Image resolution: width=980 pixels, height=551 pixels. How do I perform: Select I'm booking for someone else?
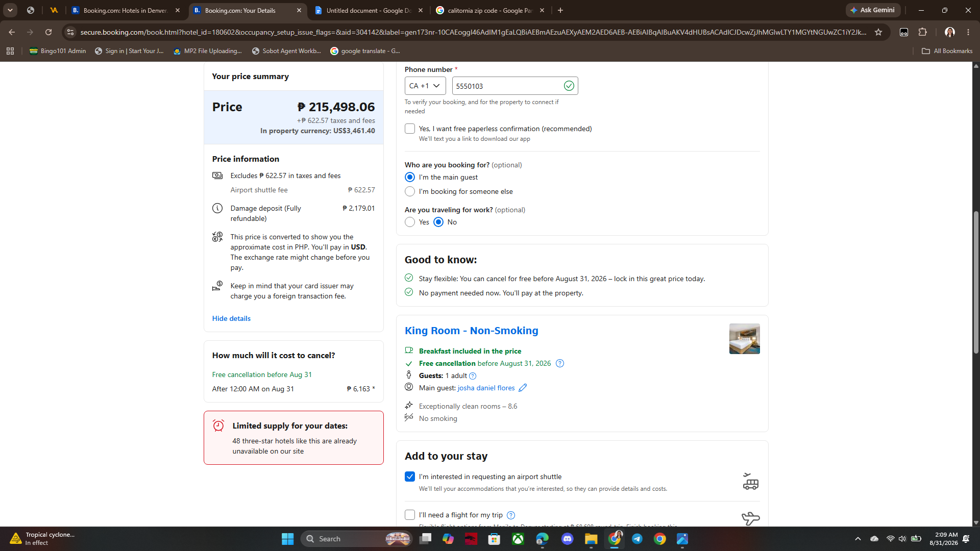pos(410,191)
